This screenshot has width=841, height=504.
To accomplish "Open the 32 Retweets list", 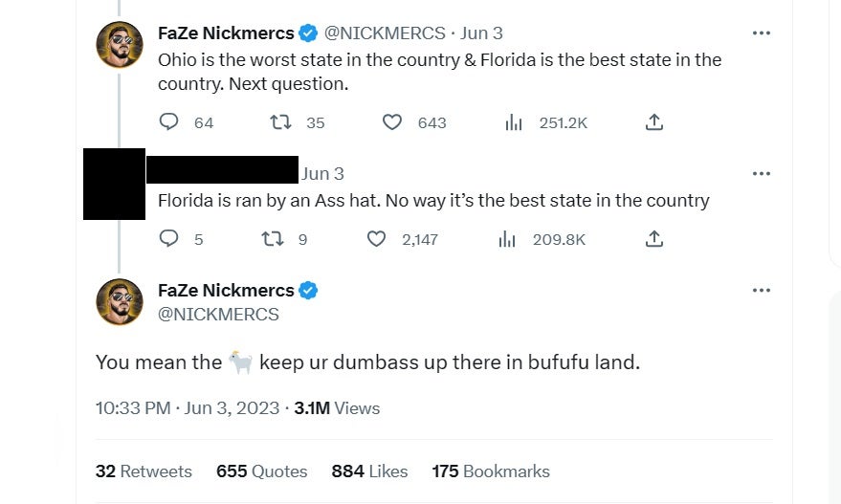I will [x=144, y=471].
